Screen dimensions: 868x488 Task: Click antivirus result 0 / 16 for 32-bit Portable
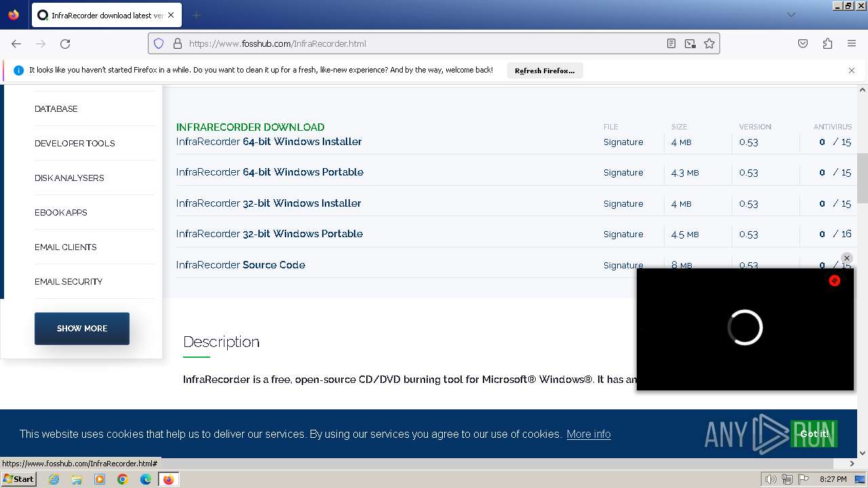pyautogui.click(x=835, y=234)
